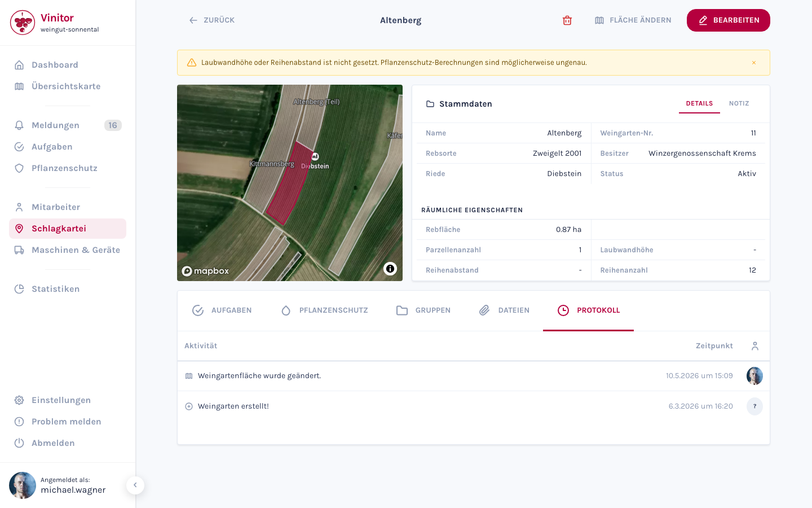Select the Protokoll tab
Screen dimensions: 812x508
click(x=588, y=310)
